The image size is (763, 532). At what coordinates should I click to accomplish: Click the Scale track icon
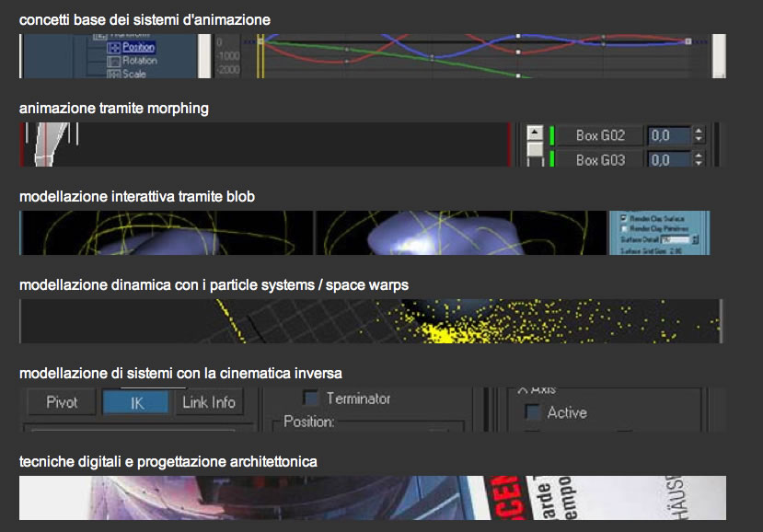113,74
